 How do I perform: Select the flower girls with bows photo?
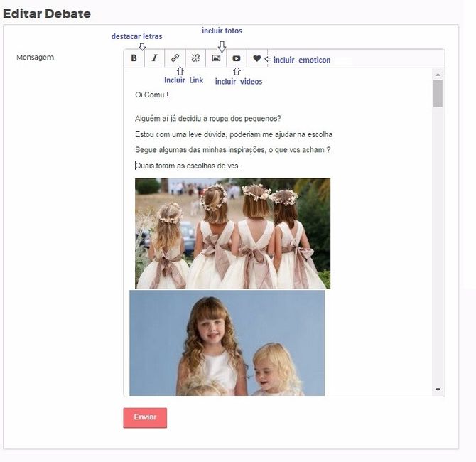click(232, 233)
